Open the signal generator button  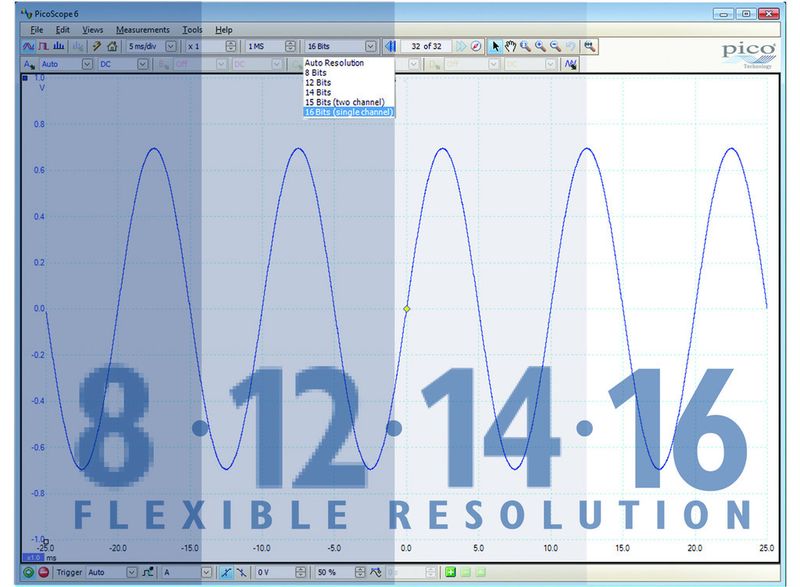(570, 64)
